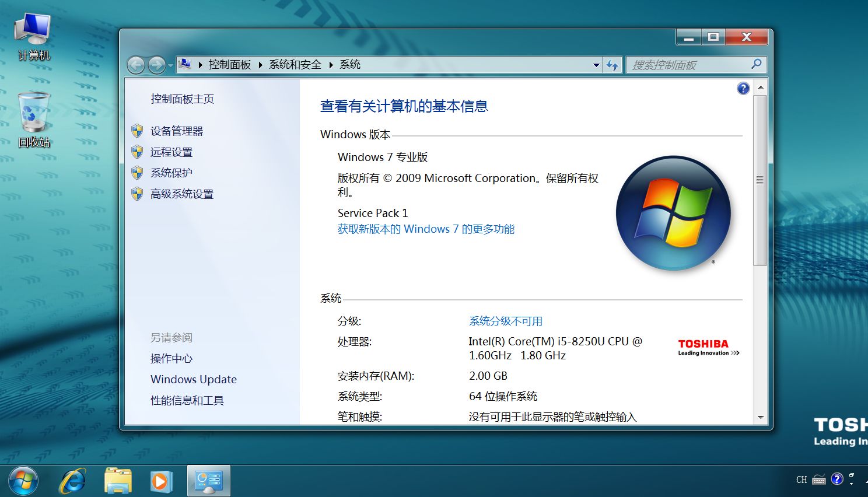Expand the arrow after 系统和安全 breadcrumb
This screenshot has width=868, height=497.
331,65
